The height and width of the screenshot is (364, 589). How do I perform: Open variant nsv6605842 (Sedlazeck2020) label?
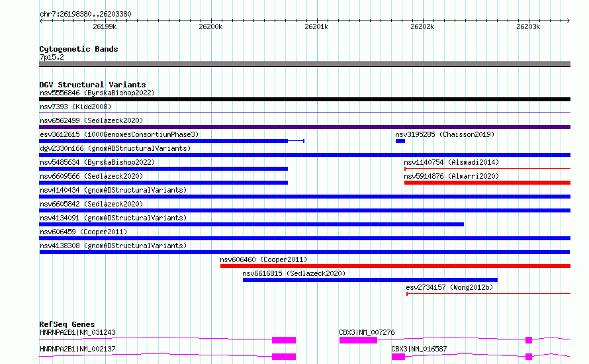pos(91,204)
